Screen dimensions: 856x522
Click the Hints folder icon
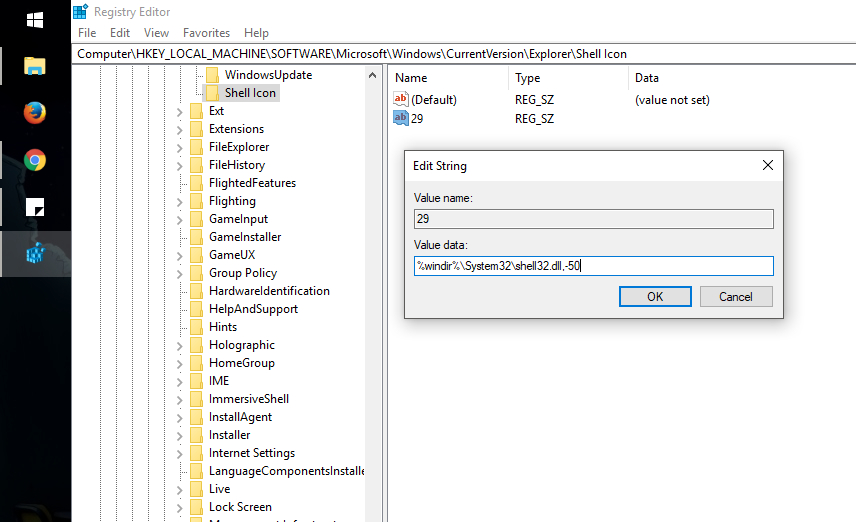pyautogui.click(x=197, y=327)
